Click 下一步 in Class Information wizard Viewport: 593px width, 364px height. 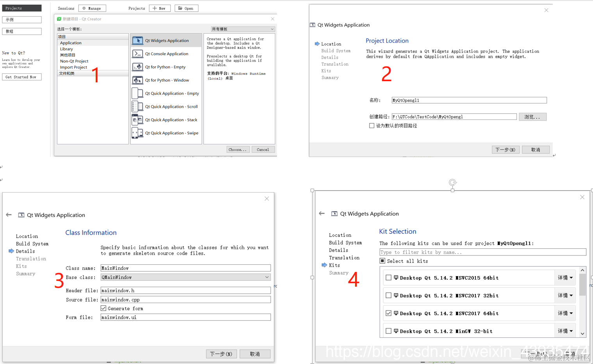(x=221, y=354)
